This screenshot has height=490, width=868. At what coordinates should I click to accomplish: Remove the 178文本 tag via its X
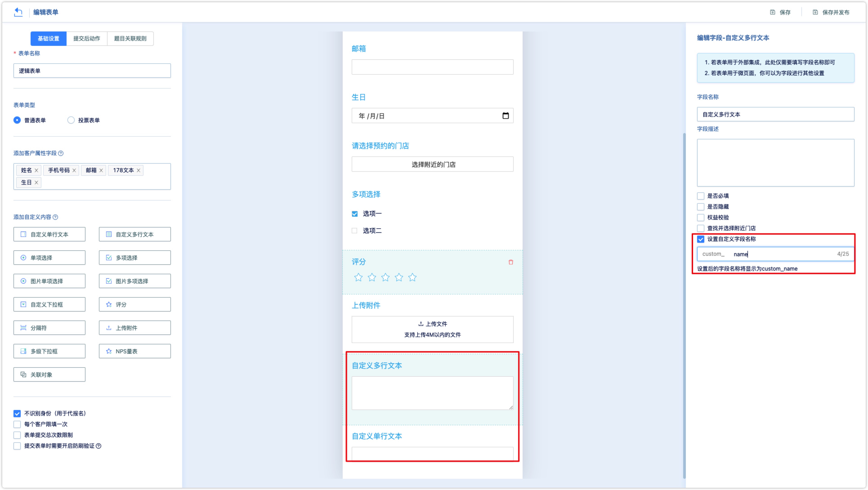(x=139, y=170)
